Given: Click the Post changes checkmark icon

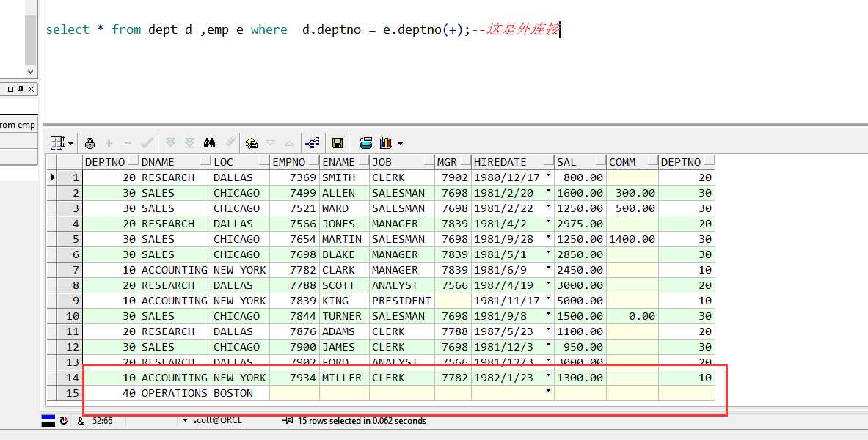Looking at the screenshot, I should coord(147,143).
